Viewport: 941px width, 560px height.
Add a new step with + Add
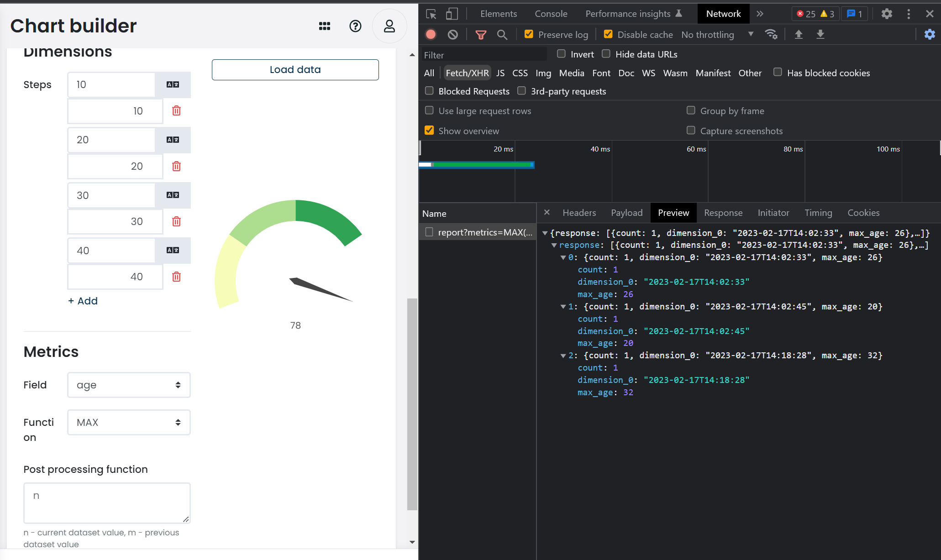[x=83, y=301]
